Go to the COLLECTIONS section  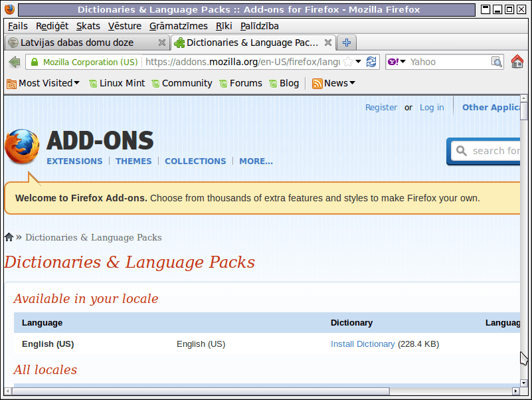pos(195,161)
